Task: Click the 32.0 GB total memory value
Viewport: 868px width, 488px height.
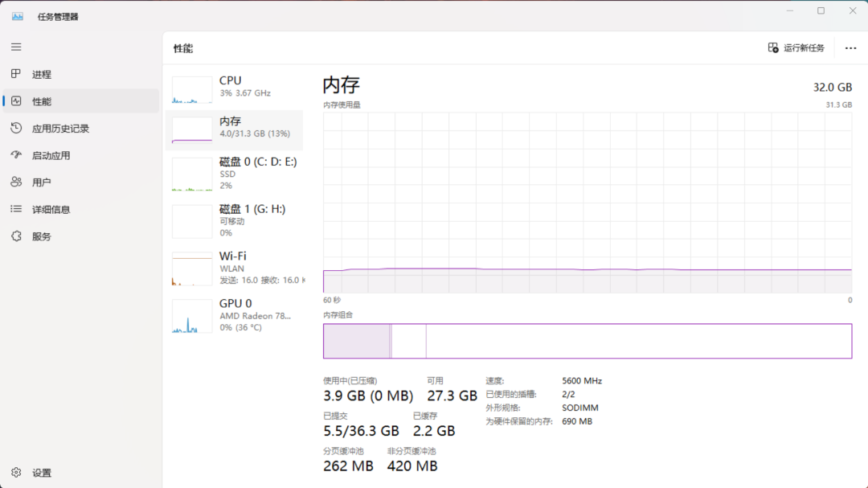Action: click(x=832, y=88)
